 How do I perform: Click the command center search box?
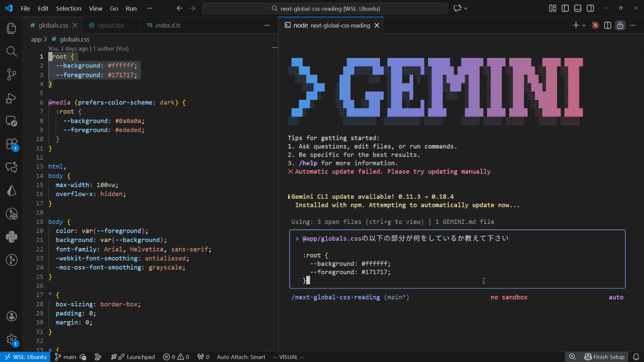[325, 8]
